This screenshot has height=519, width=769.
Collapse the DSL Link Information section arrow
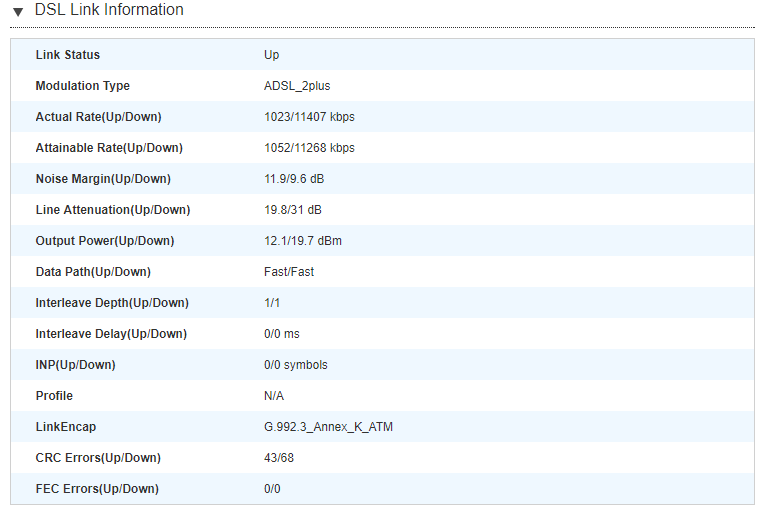[x=18, y=11]
